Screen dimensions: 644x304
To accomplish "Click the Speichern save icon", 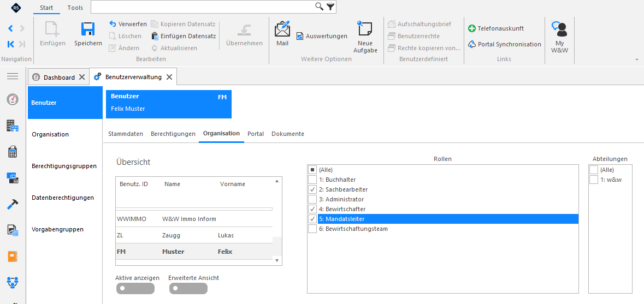I will coord(88,29).
